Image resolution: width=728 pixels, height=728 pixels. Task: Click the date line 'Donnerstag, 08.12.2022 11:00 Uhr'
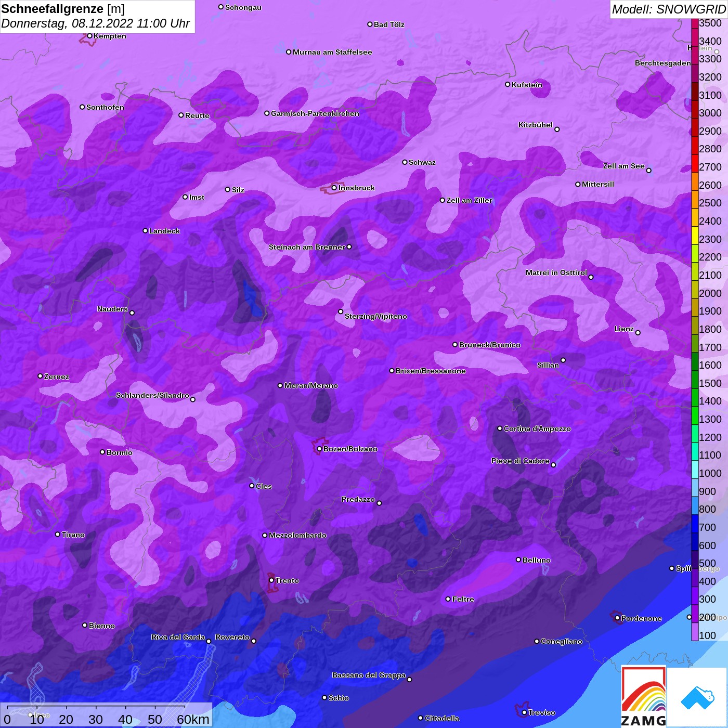(x=96, y=23)
